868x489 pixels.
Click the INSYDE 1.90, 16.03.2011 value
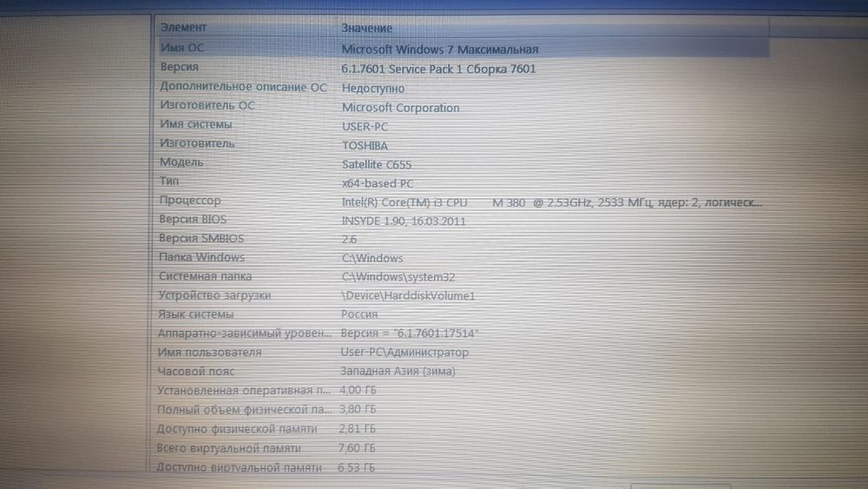coord(404,221)
